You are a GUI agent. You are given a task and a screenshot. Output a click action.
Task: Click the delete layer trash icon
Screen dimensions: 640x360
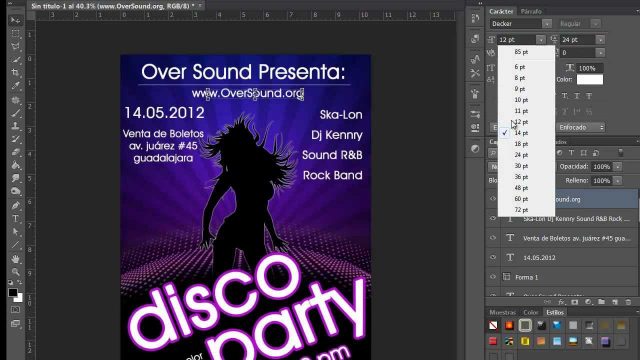click(x=628, y=302)
